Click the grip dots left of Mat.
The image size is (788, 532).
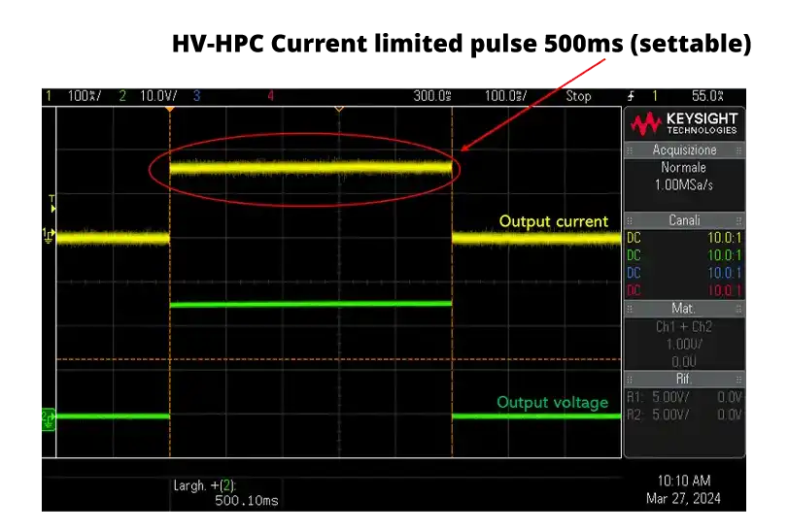click(630, 309)
